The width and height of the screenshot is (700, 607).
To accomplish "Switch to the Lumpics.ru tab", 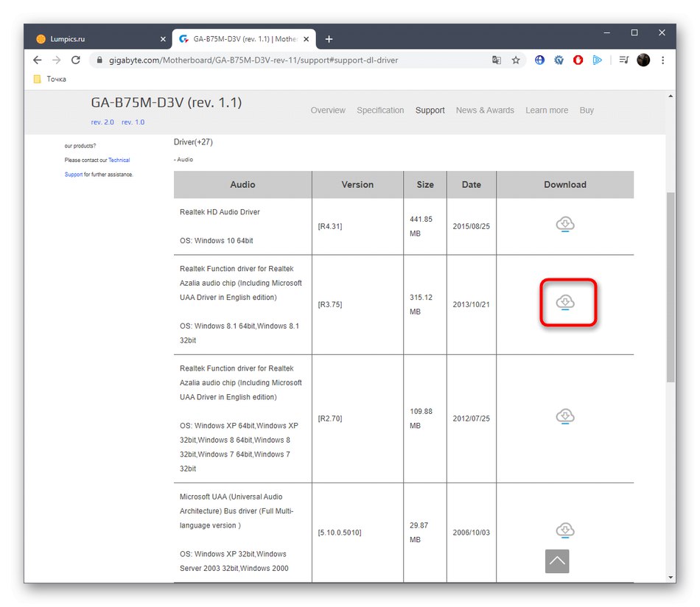I will [x=98, y=39].
